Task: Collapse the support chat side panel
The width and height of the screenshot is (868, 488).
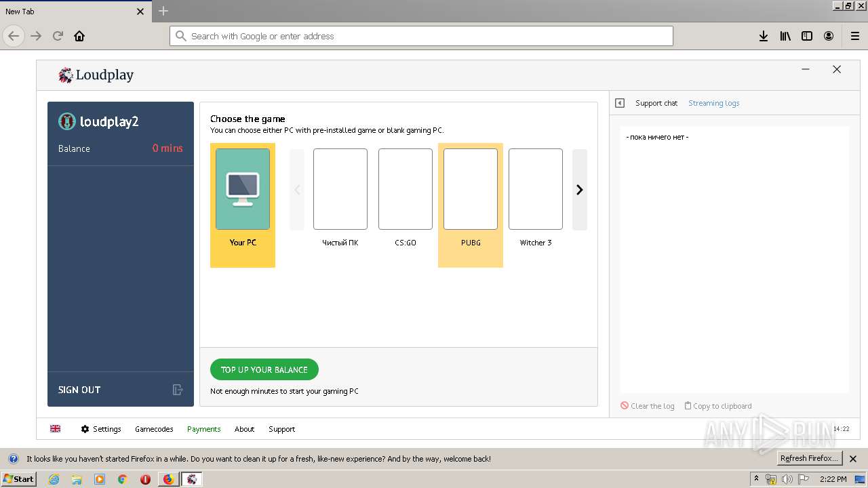Action: 620,103
